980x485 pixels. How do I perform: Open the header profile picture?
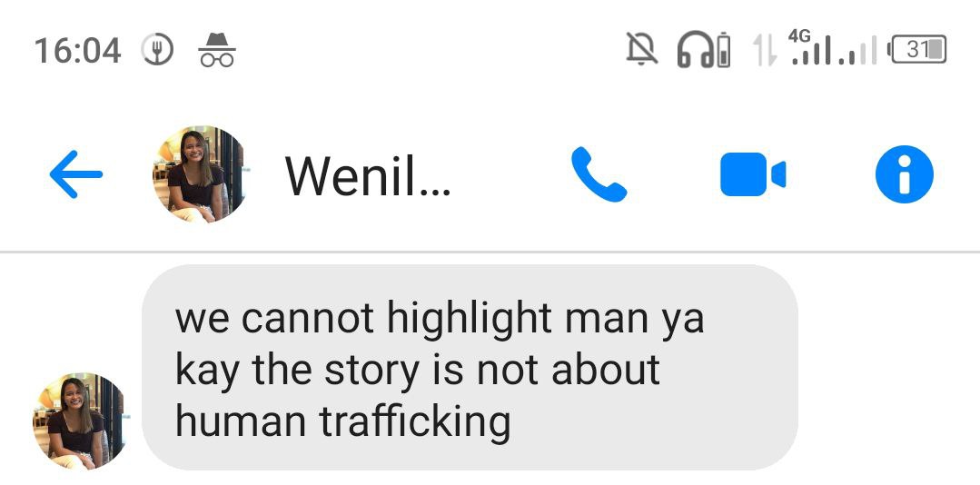200,174
